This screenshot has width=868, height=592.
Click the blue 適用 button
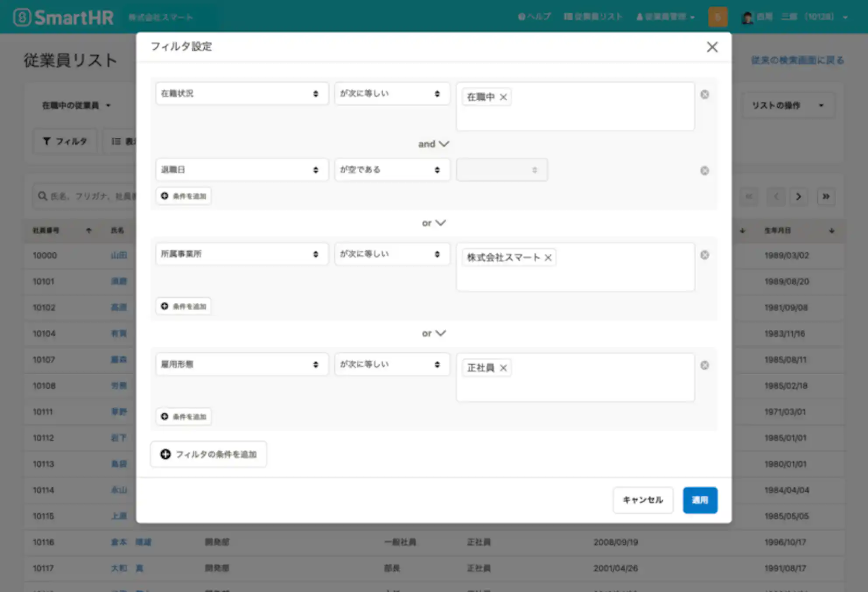[x=700, y=500]
